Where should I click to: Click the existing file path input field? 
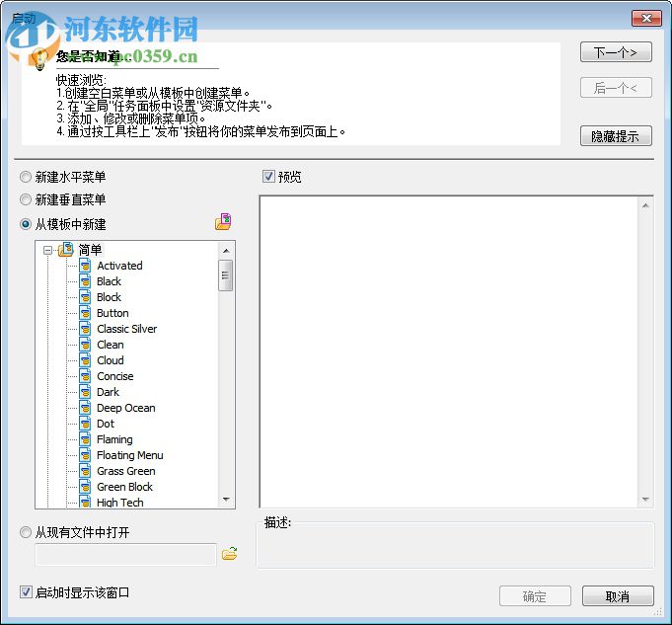(125, 555)
